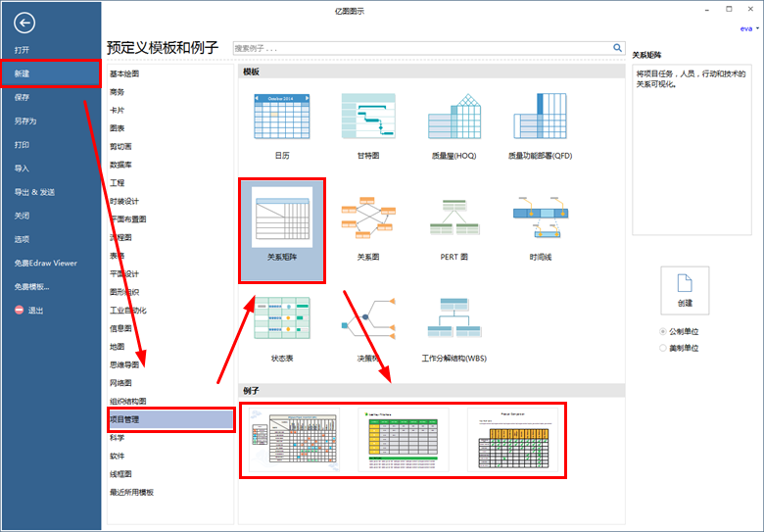Open the 日历 calendar template
This screenshot has width=764, height=532.
point(282,117)
